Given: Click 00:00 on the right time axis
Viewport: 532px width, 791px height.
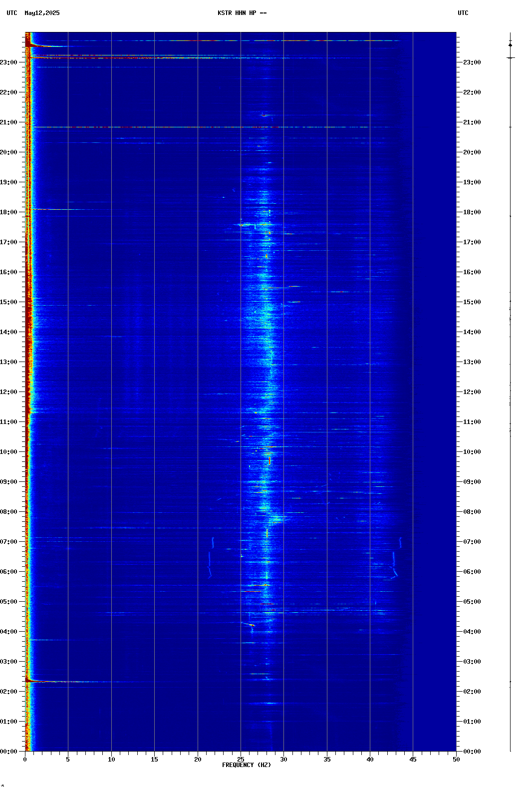Looking at the screenshot, I should point(472,752).
